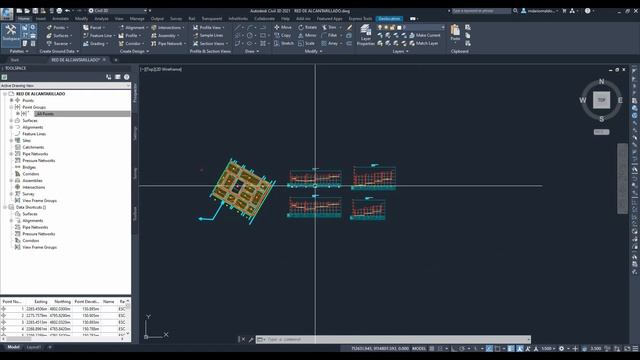Open the Surfaces tool in ribbon
This screenshot has width=640, height=360.
pos(58,36)
